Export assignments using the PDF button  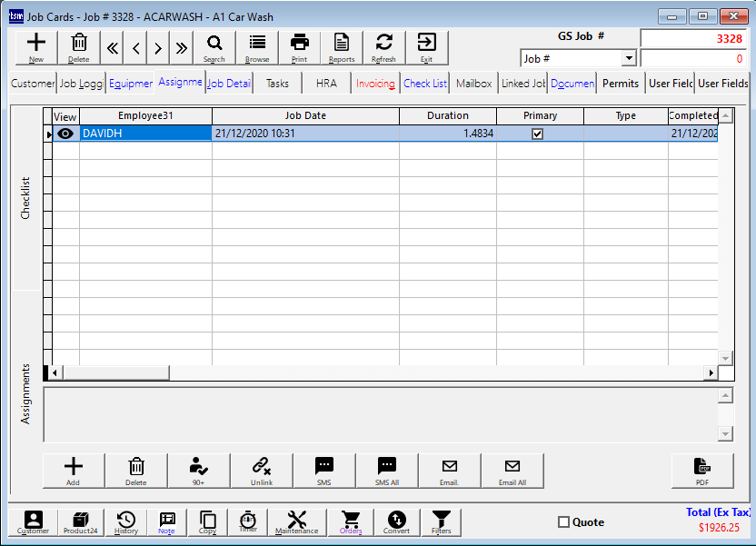tap(701, 470)
